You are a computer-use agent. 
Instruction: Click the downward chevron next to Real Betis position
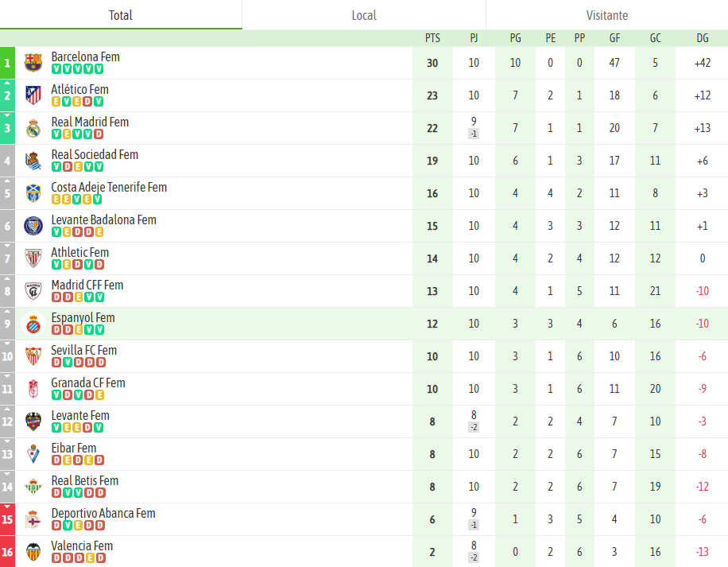tap(6, 476)
